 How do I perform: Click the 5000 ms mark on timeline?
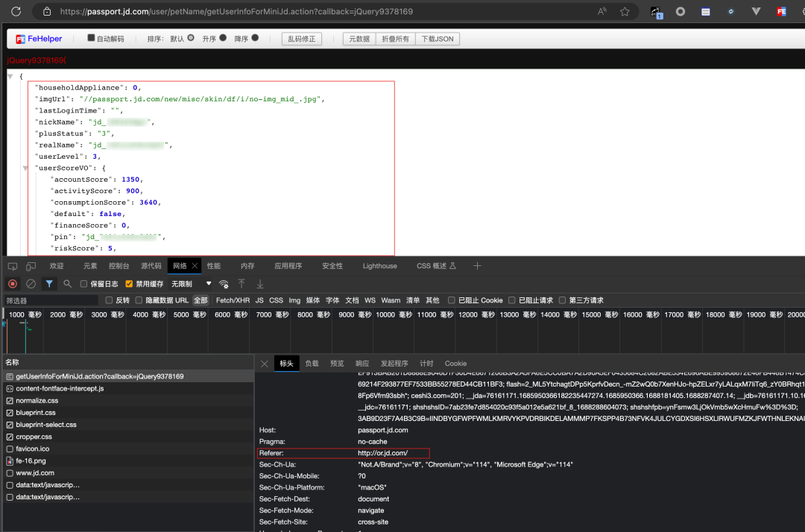pyautogui.click(x=189, y=314)
